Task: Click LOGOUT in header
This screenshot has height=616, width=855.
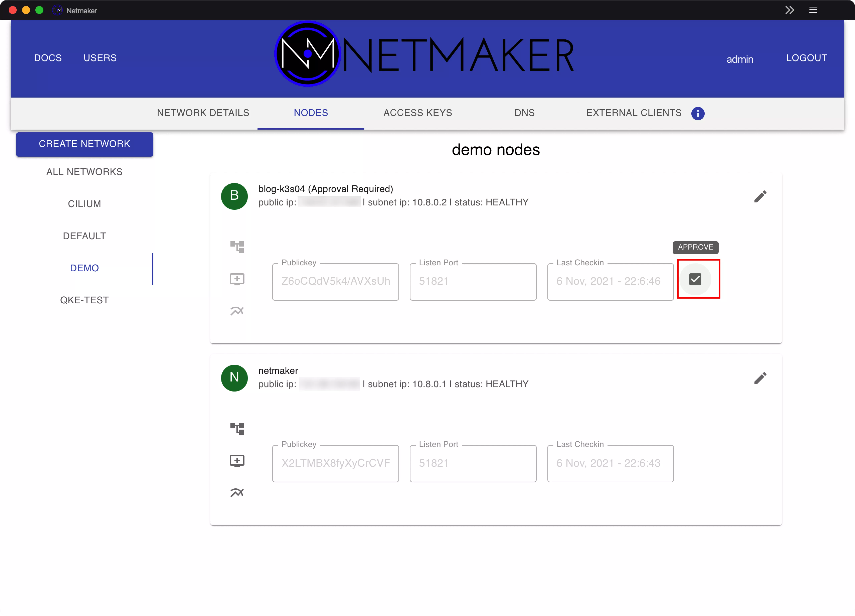Action: 806,58
